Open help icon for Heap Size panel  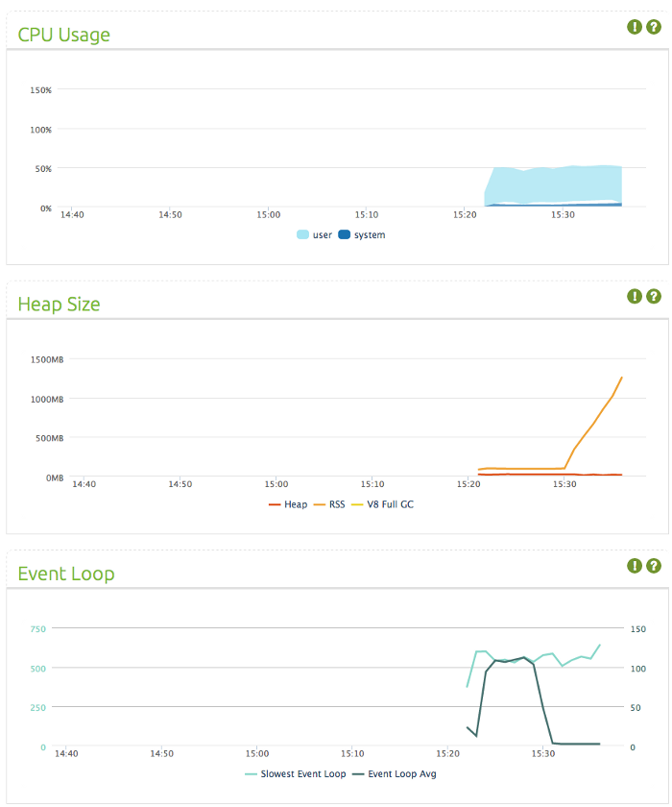click(653, 296)
